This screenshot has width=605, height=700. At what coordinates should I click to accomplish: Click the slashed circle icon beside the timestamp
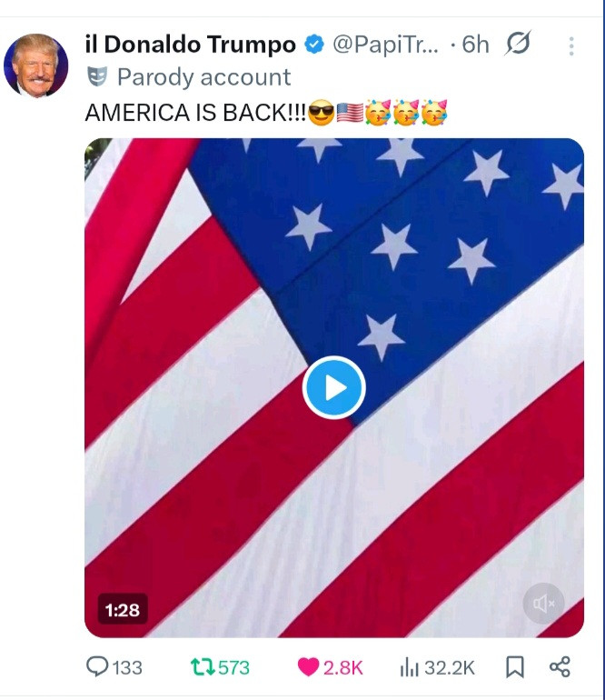point(518,44)
